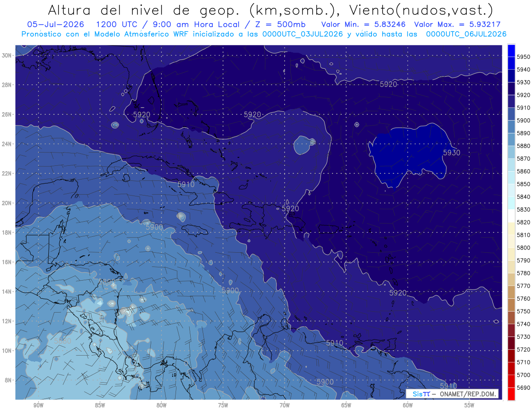Click the 85W longitude axis label
Image resolution: width=532 pixels, height=411 pixels.
tap(100, 406)
